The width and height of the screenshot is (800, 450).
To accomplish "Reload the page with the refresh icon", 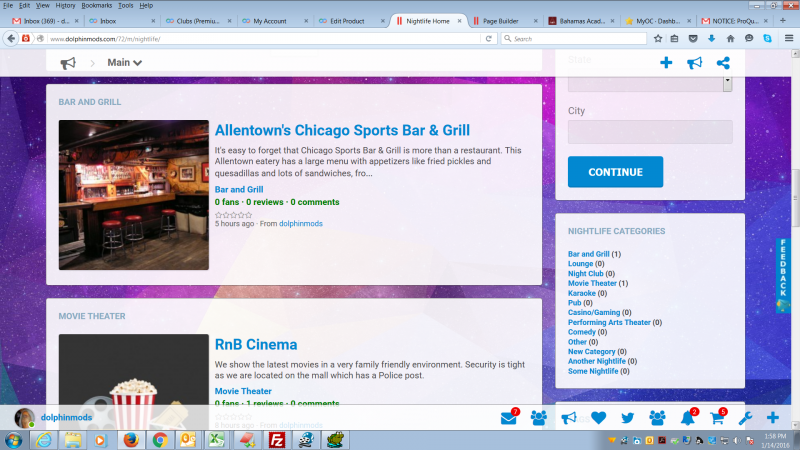I will (488, 38).
